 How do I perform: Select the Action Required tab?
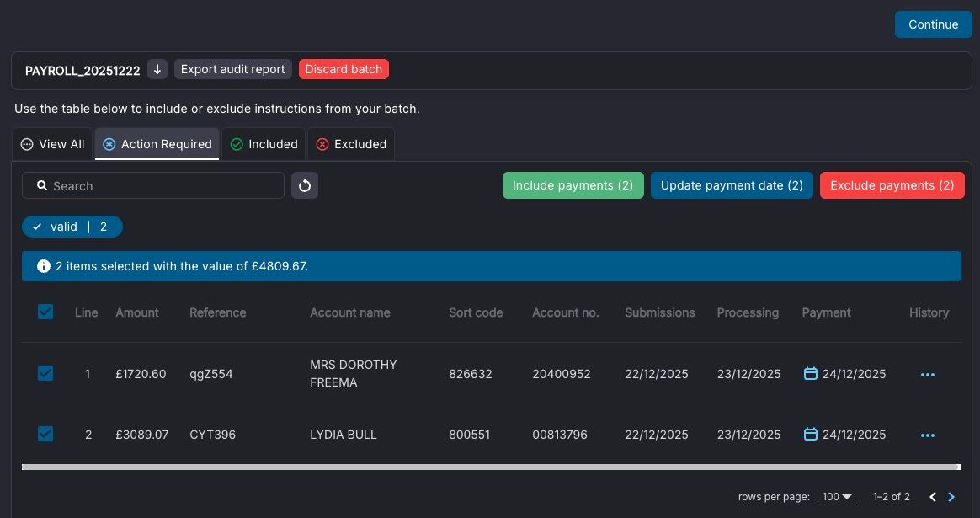coord(157,144)
